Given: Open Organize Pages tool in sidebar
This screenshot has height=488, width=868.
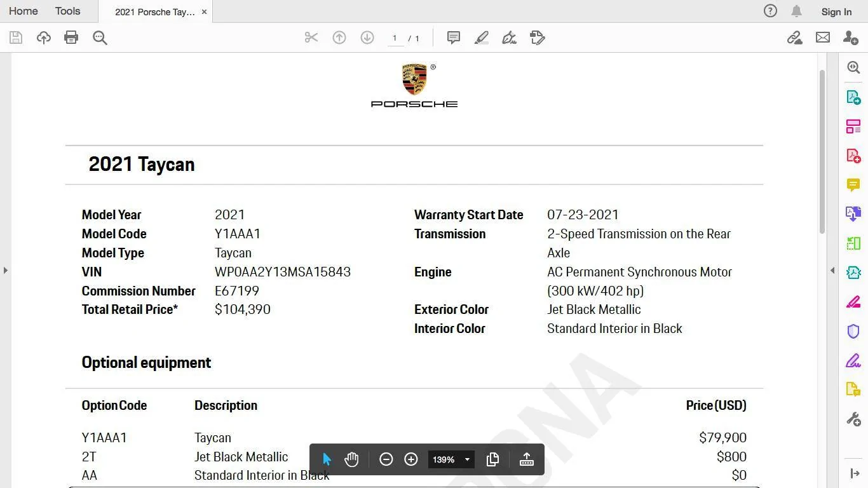Looking at the screenshot, I should [x=853, y=243].
